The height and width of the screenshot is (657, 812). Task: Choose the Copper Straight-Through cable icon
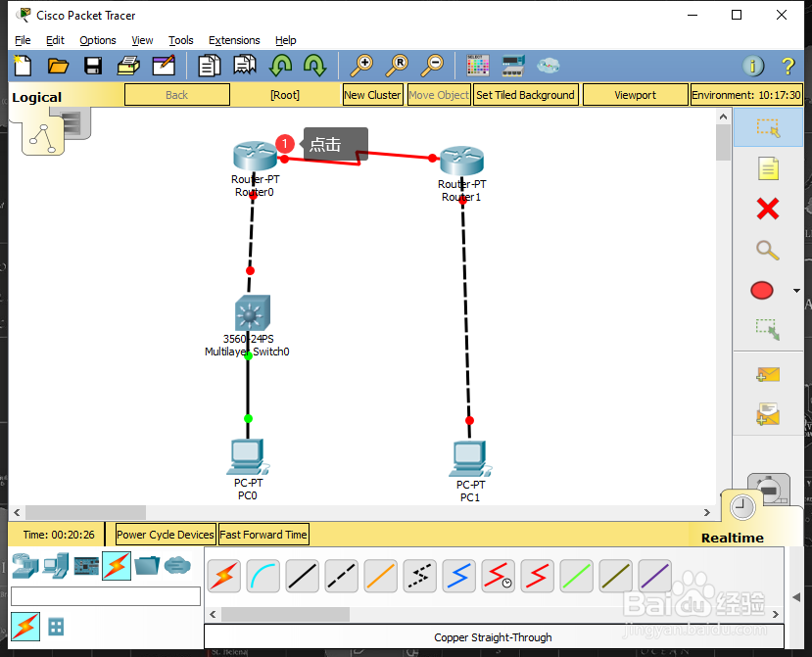(x=303, y=576)
